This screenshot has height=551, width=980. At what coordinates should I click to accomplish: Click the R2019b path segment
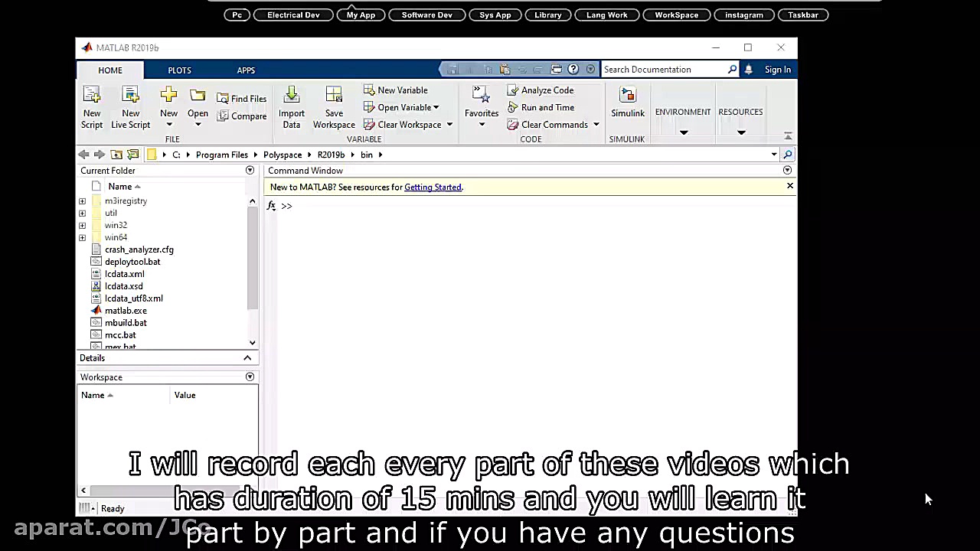click(331, 155)
